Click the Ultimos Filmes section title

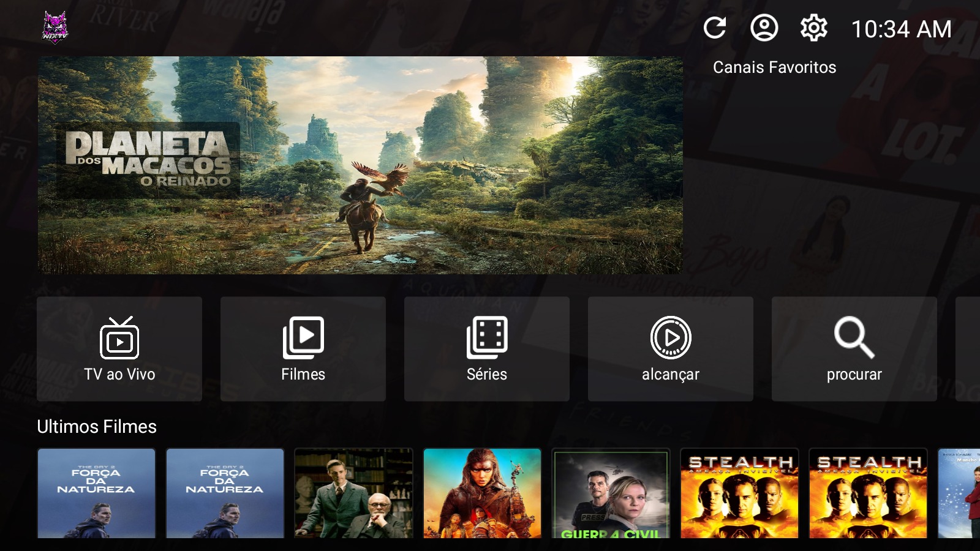(x=97, y=427)
